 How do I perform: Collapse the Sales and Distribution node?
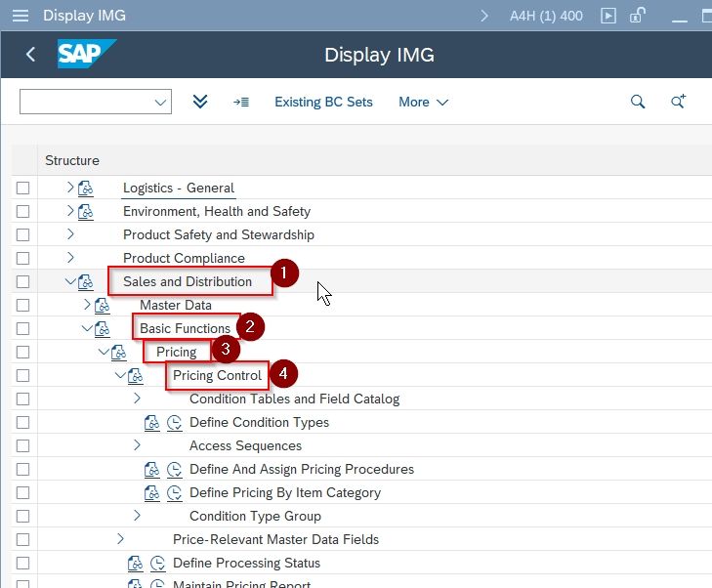pos(70,281)
